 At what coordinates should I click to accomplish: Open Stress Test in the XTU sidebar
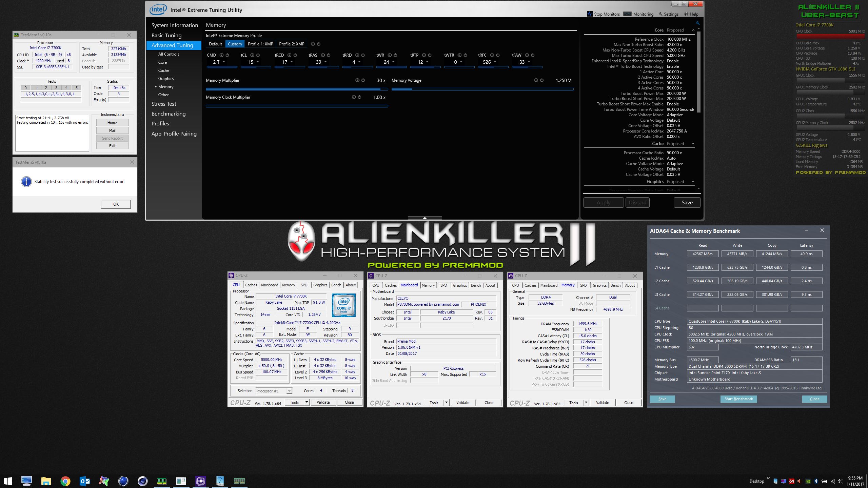[x=164, y=104]
